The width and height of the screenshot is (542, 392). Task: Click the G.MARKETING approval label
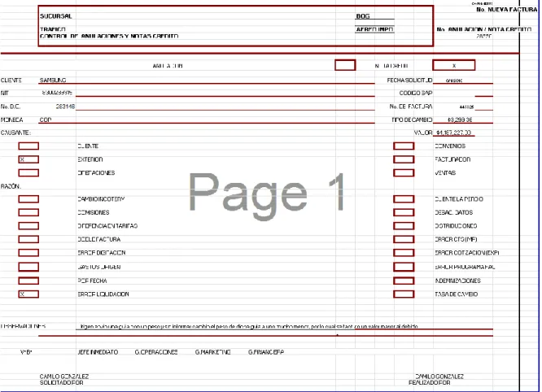coord(212,352)
